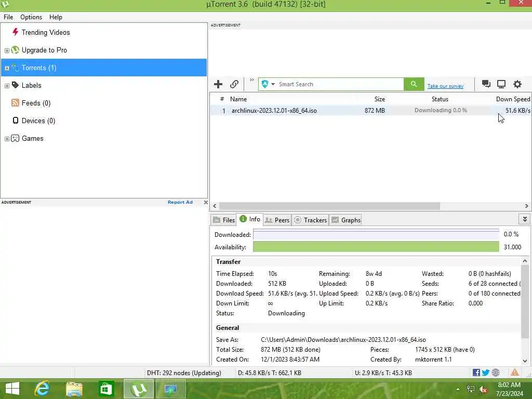Click the Facebook icon in status bar
This screenshot has width=532, height=399.
point(476,373)
